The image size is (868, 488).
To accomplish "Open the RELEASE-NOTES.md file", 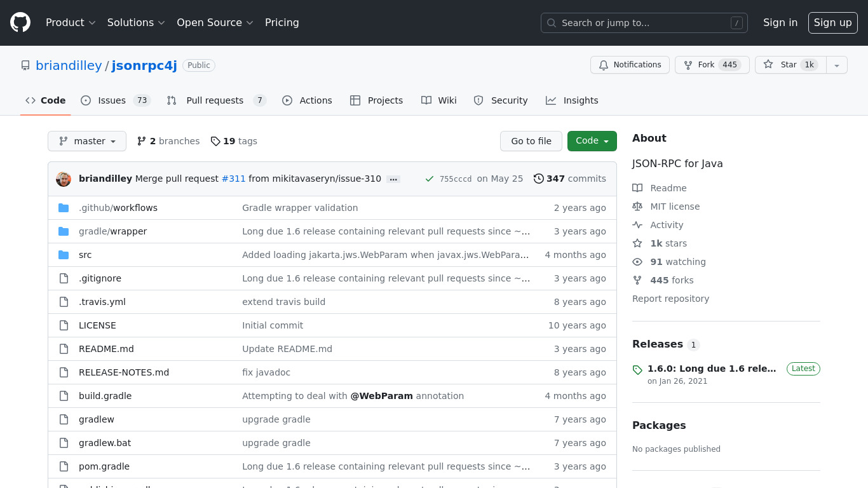I will pyautogui.click(x=124, y=372).
